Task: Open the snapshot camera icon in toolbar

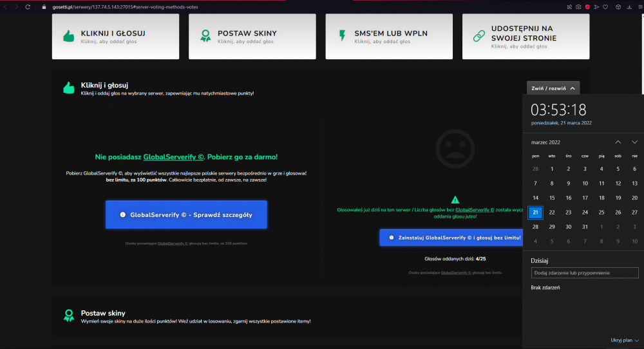Action: tap(578, 7)
